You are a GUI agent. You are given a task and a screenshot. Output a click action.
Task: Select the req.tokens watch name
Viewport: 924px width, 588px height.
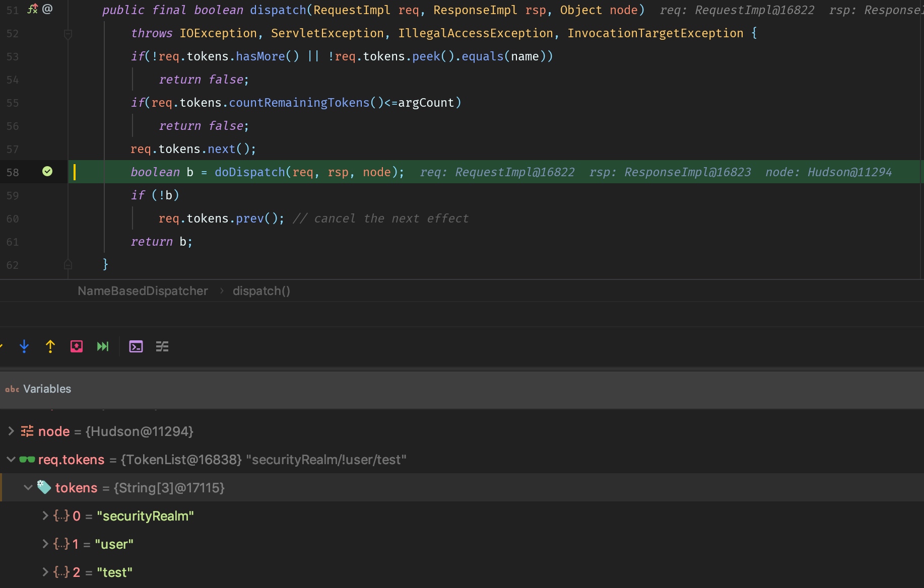(72, 460)
